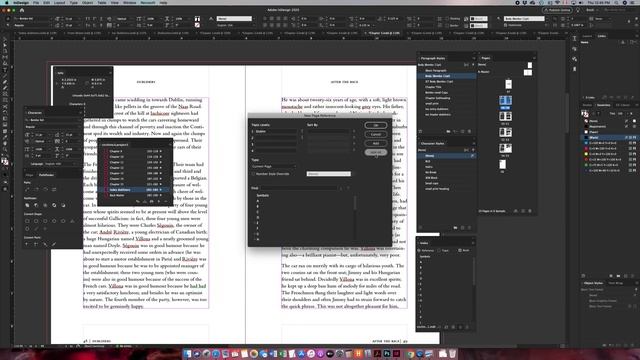Click the Pathfinder Add icon
This screenshot has width=640, height=360.
(27, 205)
